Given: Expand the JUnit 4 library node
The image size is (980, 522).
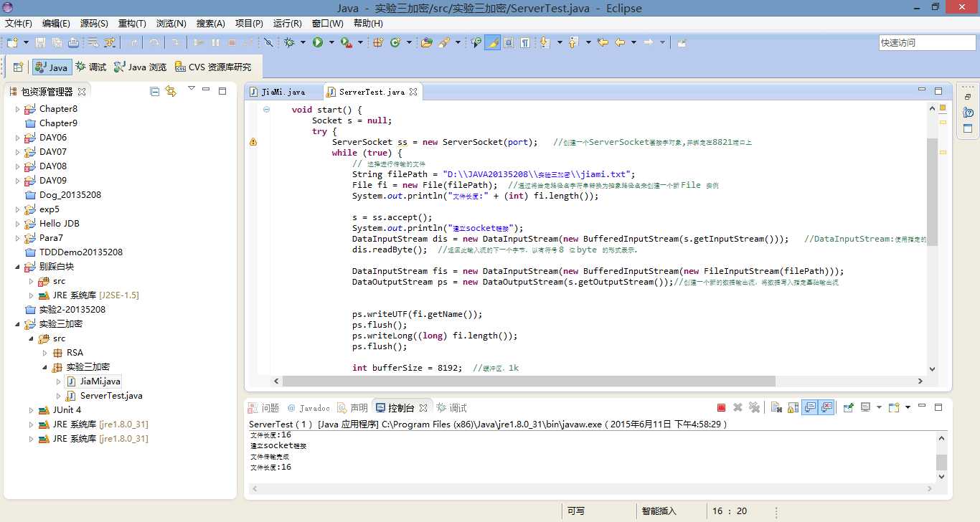Looking at the screenshot, I should point(32,410).
